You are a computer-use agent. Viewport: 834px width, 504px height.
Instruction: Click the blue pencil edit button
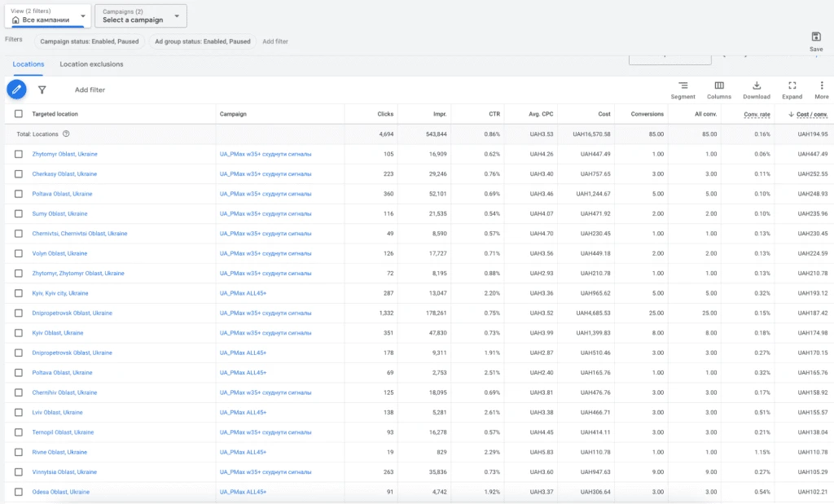click(16, 90)
